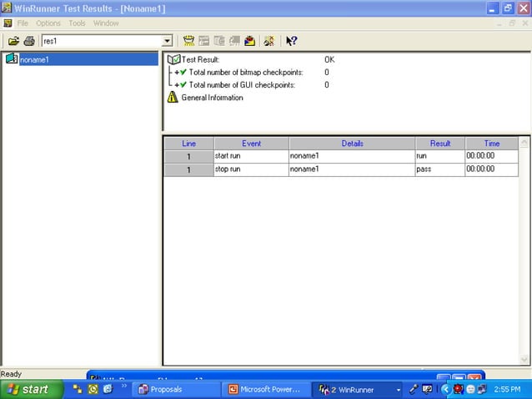The image size is (532, 399).
Task: Click the res1 results name field
Action: (x=102, y=41)
